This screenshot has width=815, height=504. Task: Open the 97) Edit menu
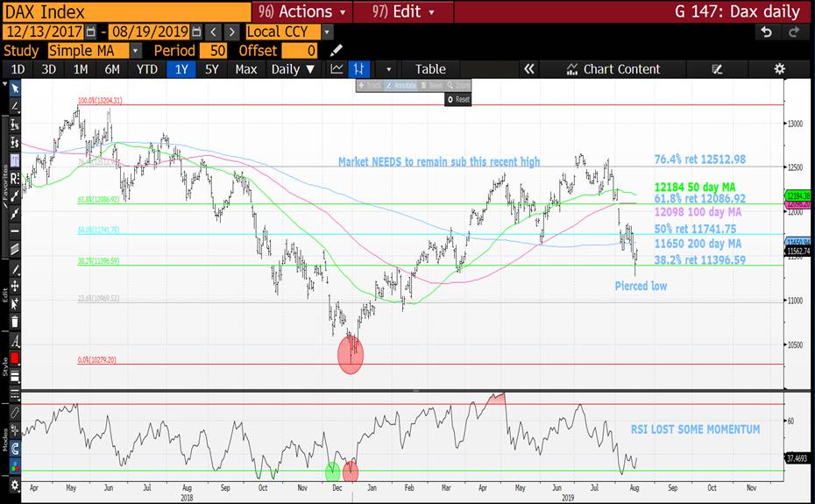click(x=403, y=11)
